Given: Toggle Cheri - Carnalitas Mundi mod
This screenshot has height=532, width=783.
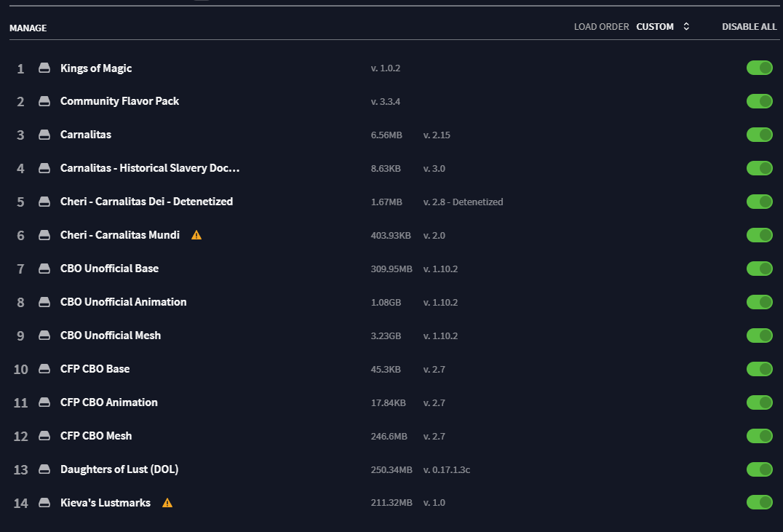Looking at the screenshot, I should [760, 235].
